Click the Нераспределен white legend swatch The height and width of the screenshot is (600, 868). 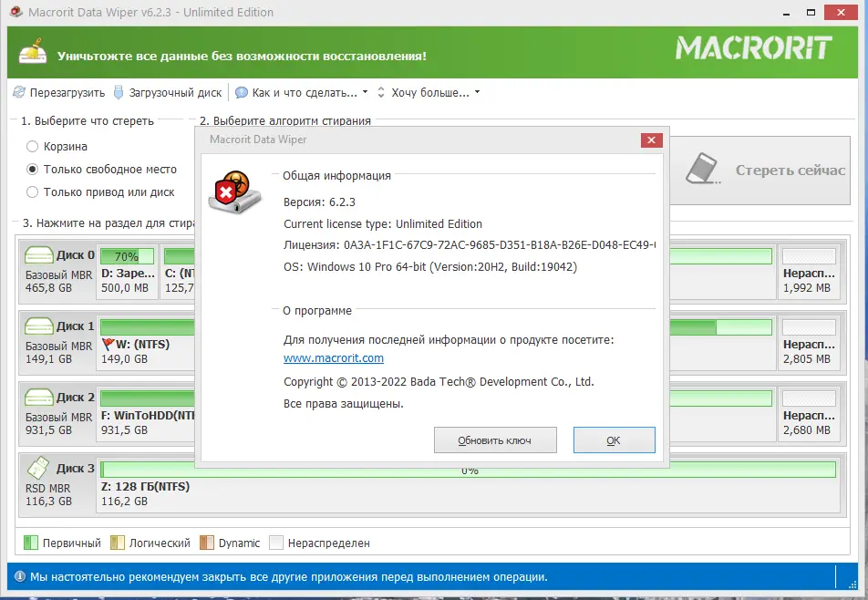275,543
